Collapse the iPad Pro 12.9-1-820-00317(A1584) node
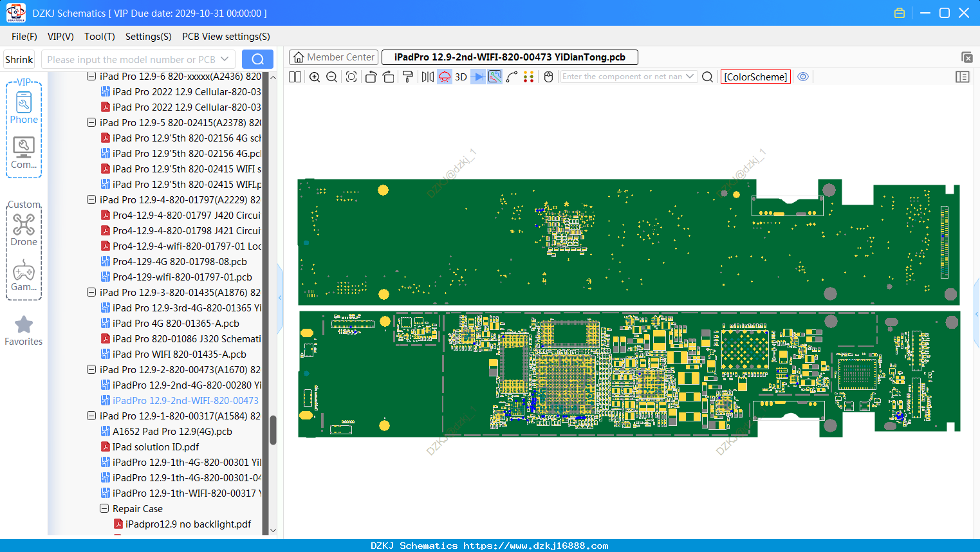Screen dimensions: 980x552 coord(91,416)
